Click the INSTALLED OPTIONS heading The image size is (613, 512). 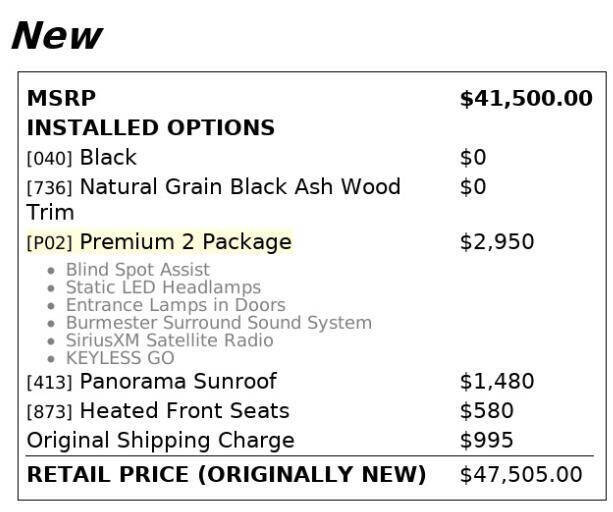[151, 128]
